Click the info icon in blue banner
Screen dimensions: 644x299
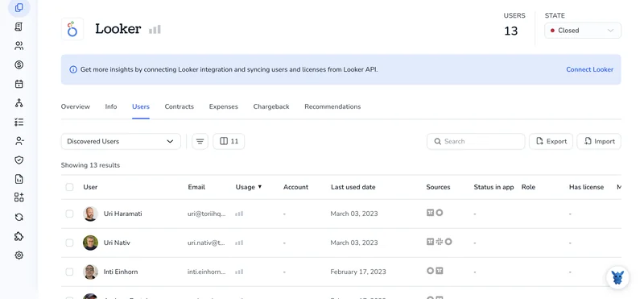pos(73,69)
